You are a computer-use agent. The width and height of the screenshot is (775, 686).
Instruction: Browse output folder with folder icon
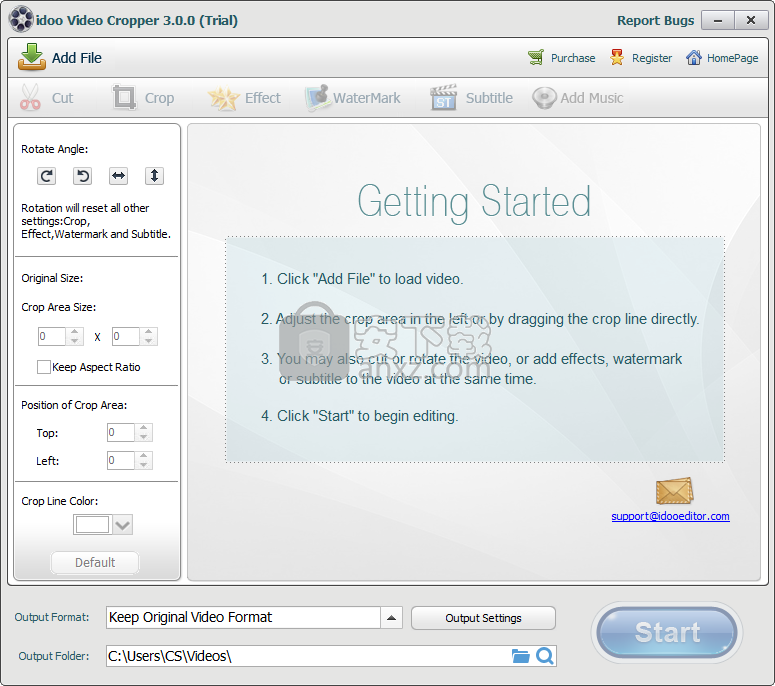[520, 656]
